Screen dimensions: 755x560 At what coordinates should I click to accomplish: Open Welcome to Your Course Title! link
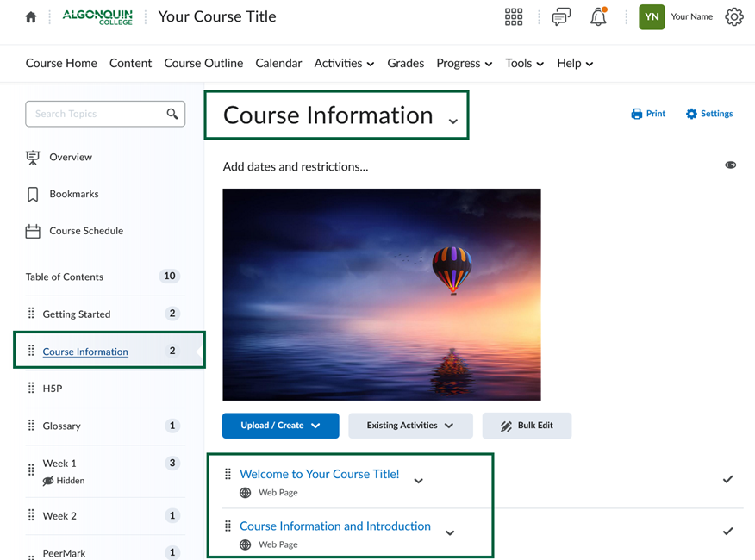(319, 474)
